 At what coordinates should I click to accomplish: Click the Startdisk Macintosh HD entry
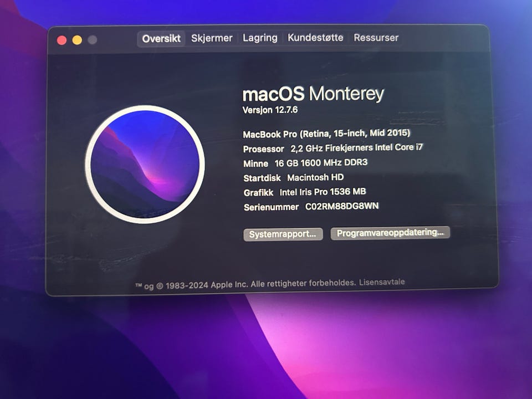(x=294, y=178)
